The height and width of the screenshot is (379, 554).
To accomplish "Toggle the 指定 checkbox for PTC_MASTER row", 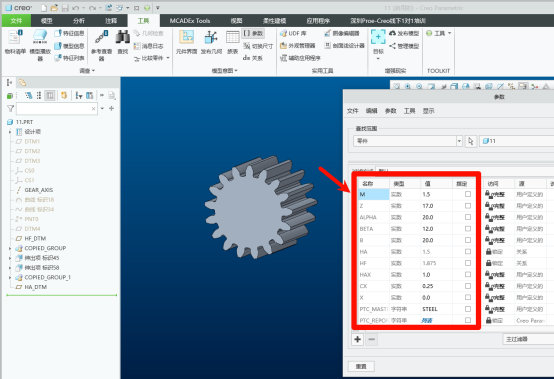I will click(x=468, y=309).
